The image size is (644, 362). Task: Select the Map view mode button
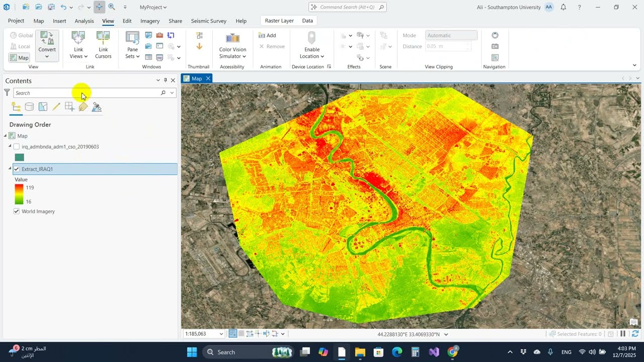(x=19, y=58)
